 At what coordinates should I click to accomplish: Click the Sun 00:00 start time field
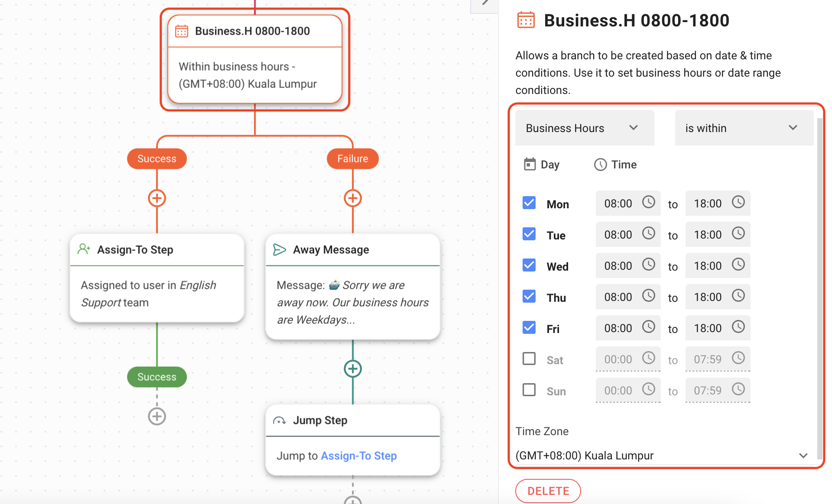pos(628,390)
